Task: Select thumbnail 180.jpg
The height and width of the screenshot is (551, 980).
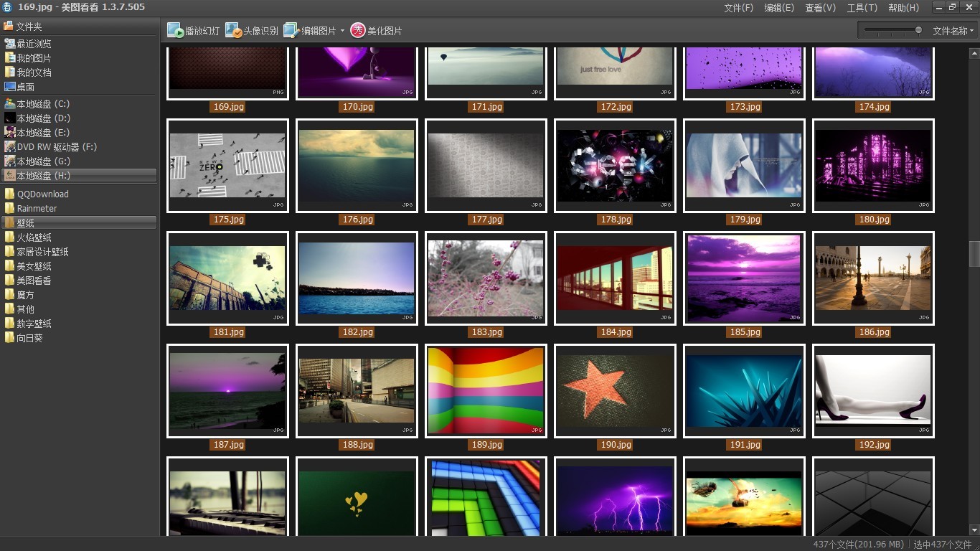Action: tap(873, 166)
